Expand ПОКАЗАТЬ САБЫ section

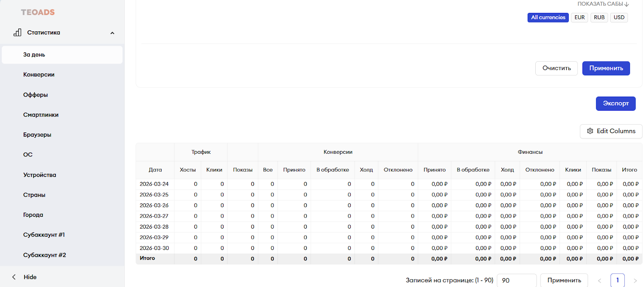[603, 4]
